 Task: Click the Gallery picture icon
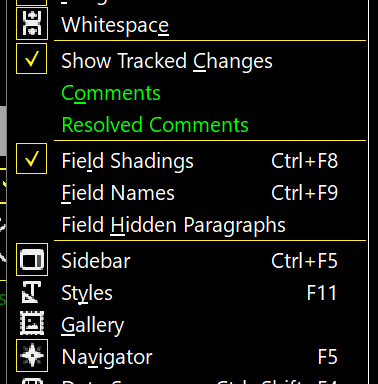pos(32,323)
